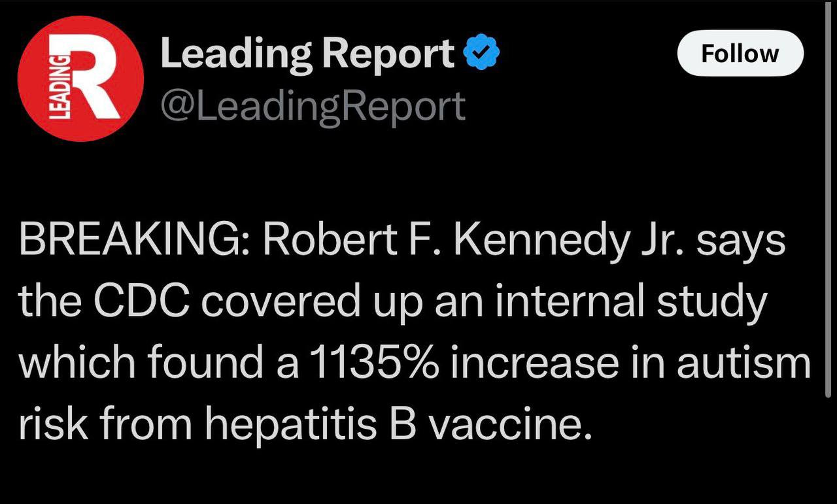
Task: Click the word covered in tweet body
Action: point(286,302)
